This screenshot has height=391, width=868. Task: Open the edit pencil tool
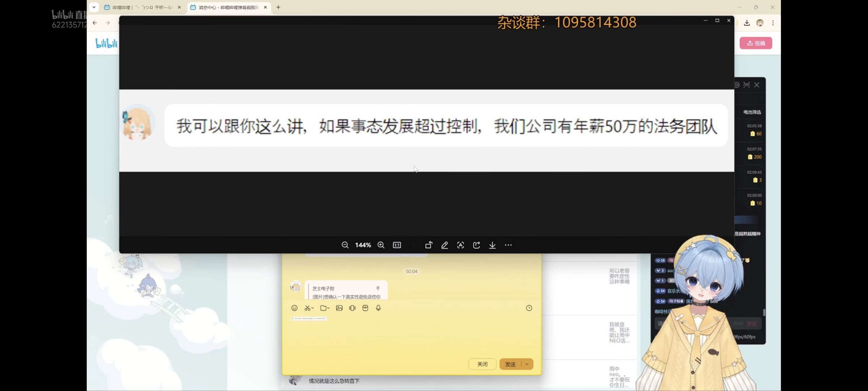click(444, 245)
